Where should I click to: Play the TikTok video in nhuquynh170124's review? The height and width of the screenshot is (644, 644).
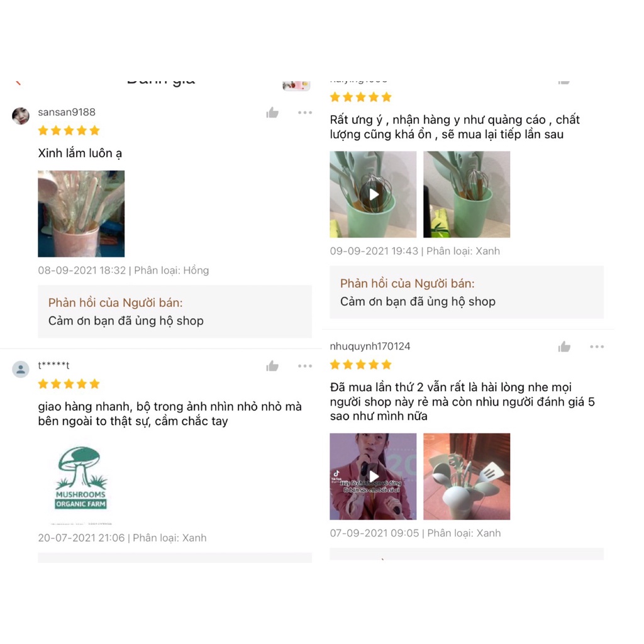(x=373, y=477)
